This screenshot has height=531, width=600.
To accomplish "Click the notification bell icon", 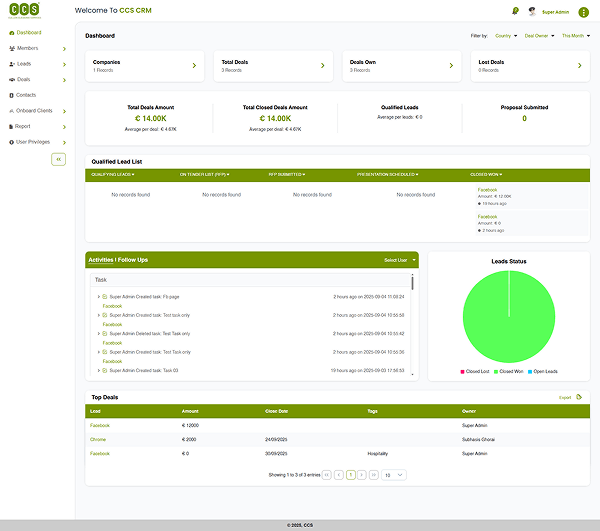I will [515, 12].
